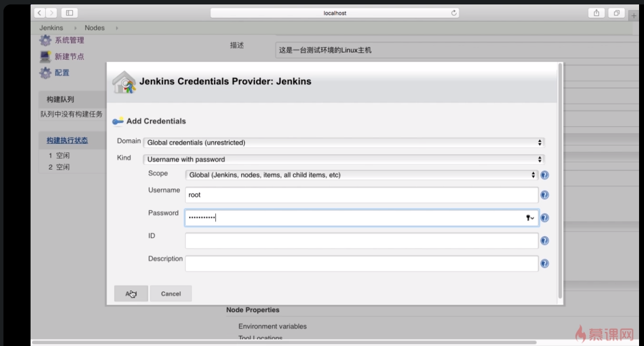Viewport: 644px width, 346px height.
Task: Click the 队列中没有构建任务 text
Action: tap(72, 114)
